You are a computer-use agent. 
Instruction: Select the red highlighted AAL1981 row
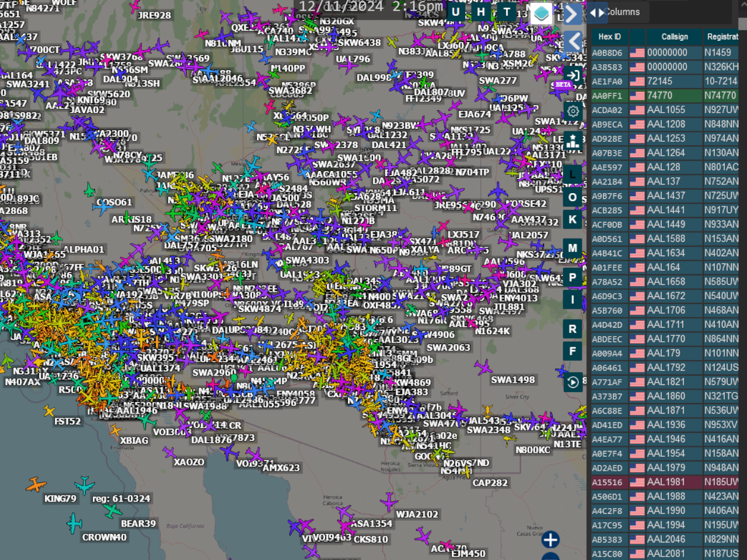coord(665,482)
